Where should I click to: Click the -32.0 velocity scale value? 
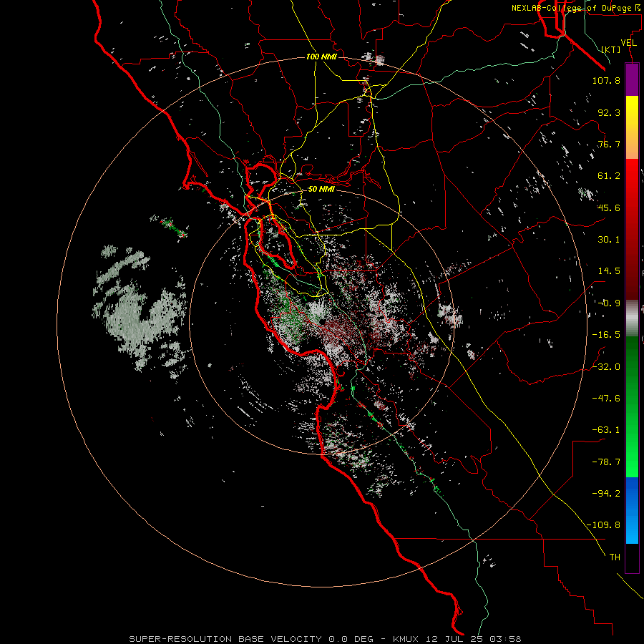coord(606,367)
